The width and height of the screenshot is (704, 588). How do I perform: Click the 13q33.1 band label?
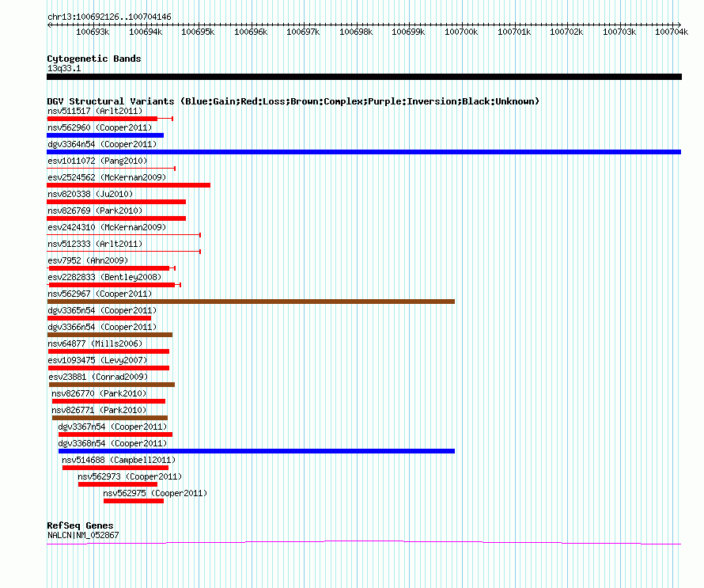click(x=64, y=68)
